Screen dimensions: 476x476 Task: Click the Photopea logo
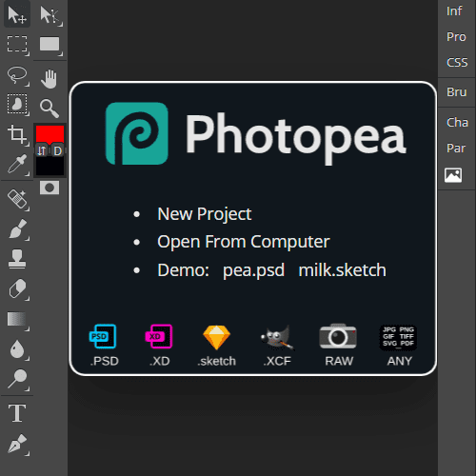[137, 133]
